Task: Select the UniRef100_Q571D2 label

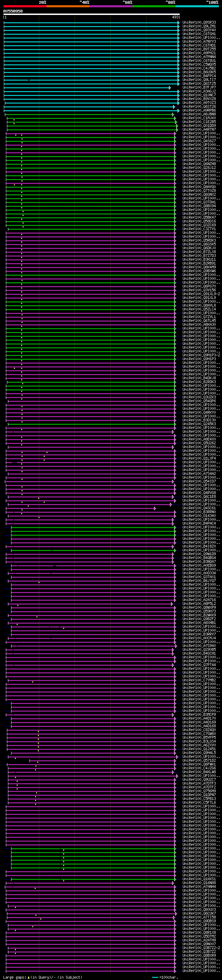Action: pyautogui.click(x=199, y=761)
